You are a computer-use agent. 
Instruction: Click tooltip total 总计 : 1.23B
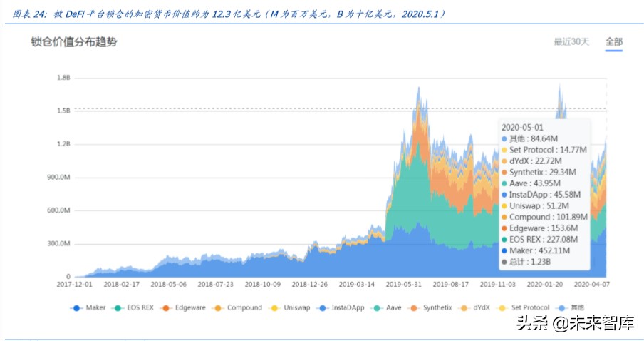click(526, 262)
